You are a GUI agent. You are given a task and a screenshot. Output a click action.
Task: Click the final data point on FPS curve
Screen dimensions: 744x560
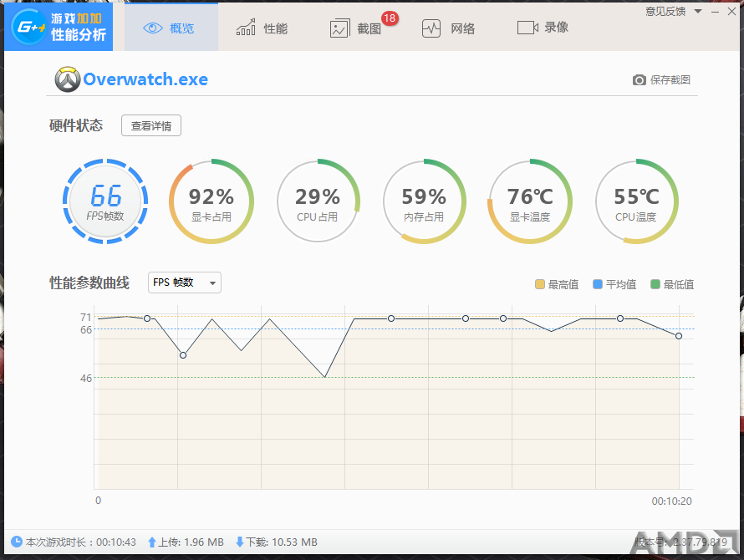[679, 336]
